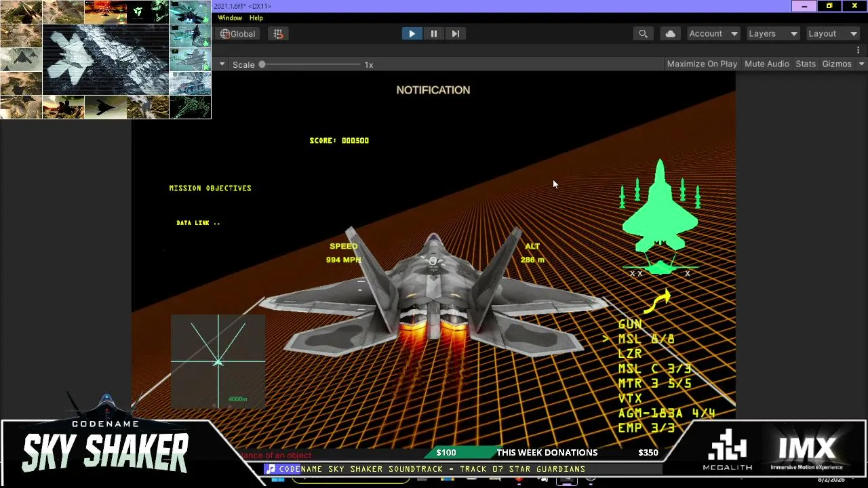Click the $350 donation goal amount
The height and width of the screenshot is (488, 868).
(648, 453)
